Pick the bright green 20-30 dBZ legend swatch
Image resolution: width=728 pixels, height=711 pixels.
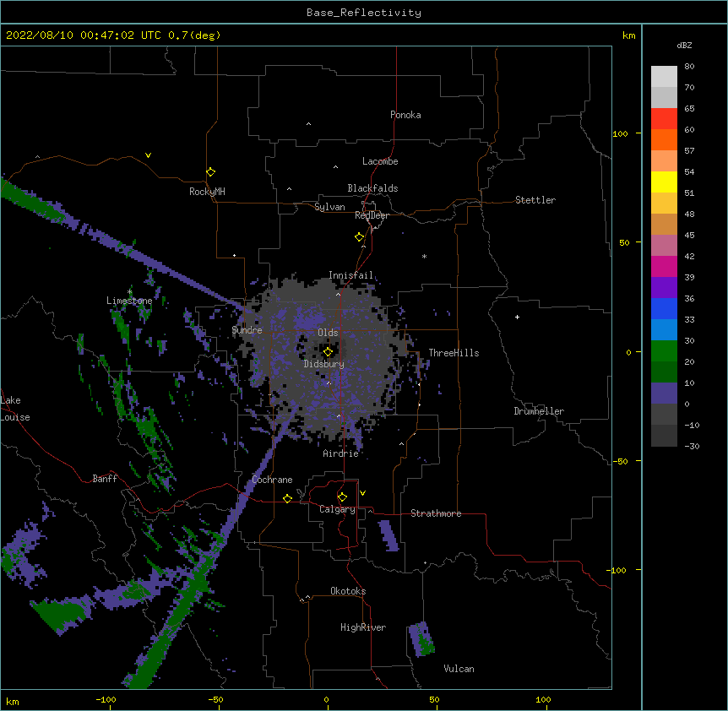tap(664, 351)
